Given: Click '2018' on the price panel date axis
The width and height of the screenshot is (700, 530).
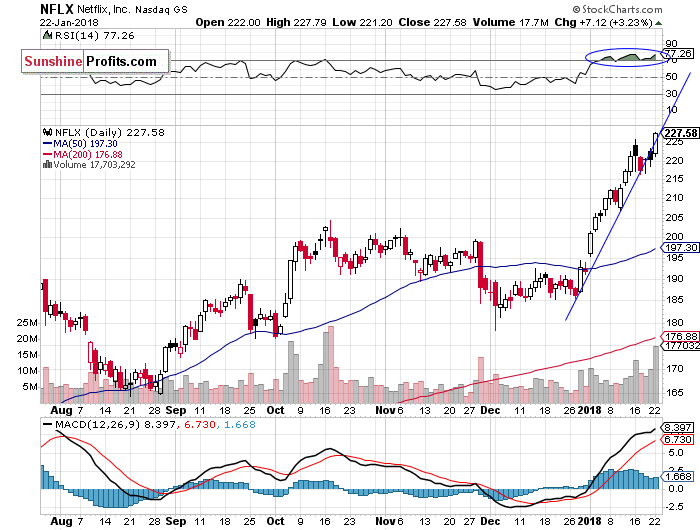Looking at the screenshot, I should [589, 410].
